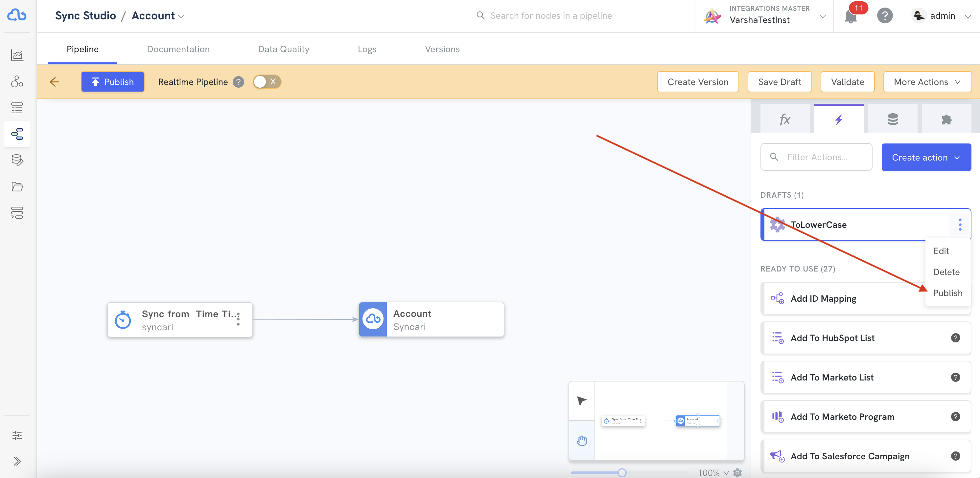980x478 pixels.
Task: Click Add To Salesforce Campaign help icon
Action: [x=956, y=456]
